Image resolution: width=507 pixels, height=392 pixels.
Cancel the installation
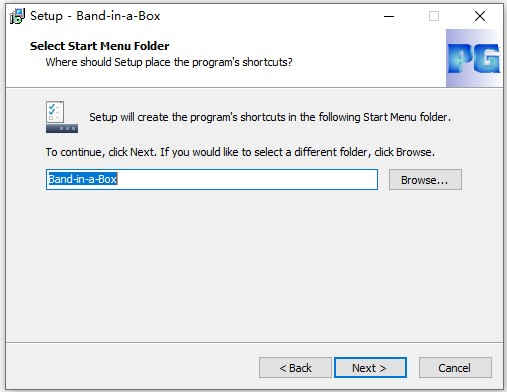pos(455,368)
